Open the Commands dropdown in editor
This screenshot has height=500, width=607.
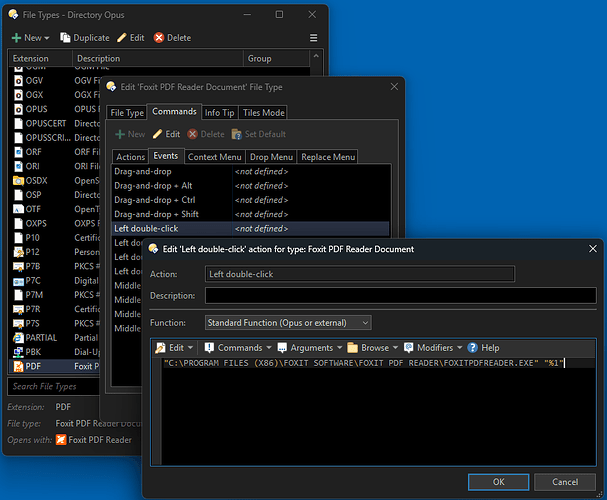[238, 348]
